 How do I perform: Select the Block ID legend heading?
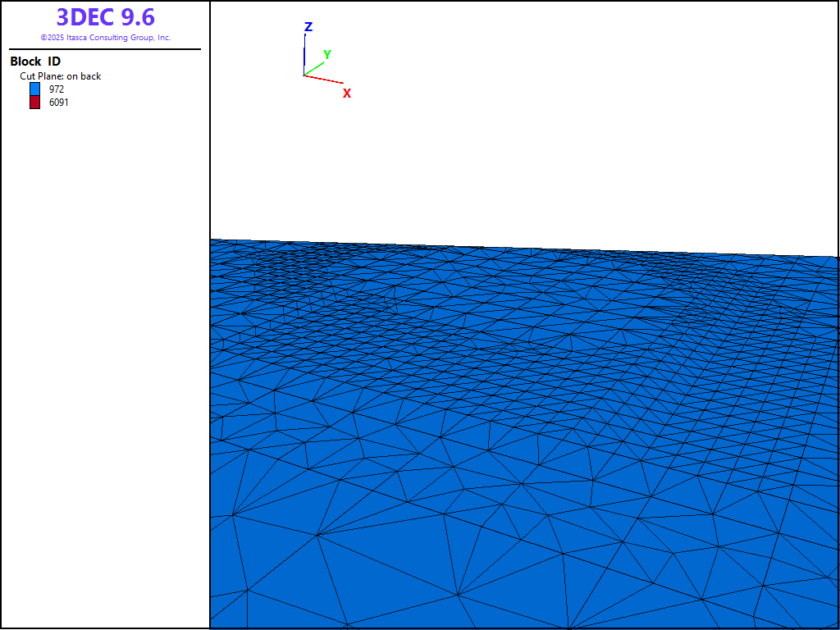pos(35,62)
